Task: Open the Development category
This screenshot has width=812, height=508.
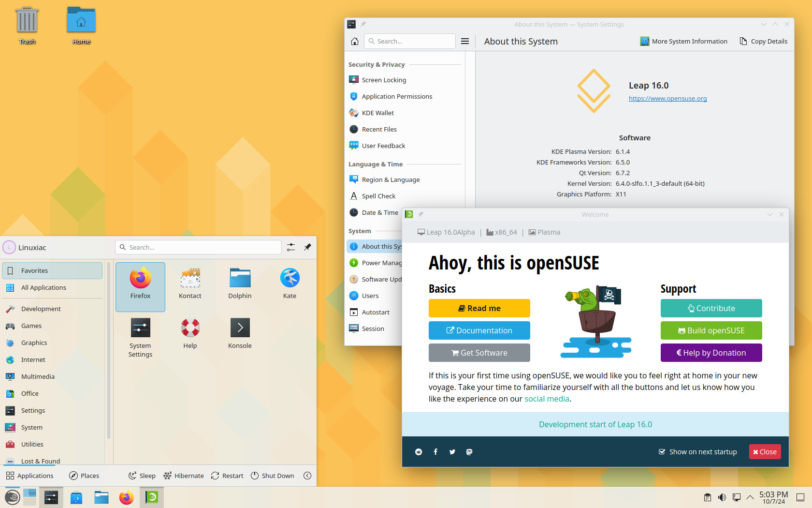Action: (52, 309)
